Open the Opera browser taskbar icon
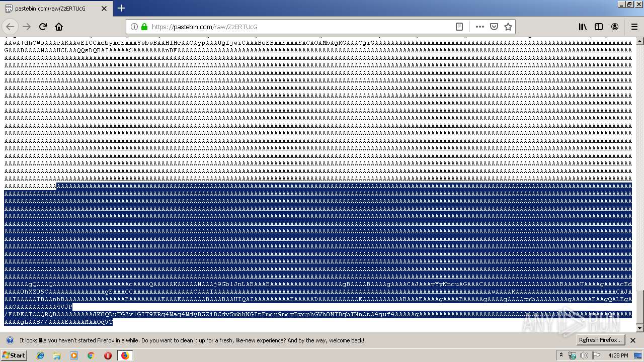 point(108,355)
